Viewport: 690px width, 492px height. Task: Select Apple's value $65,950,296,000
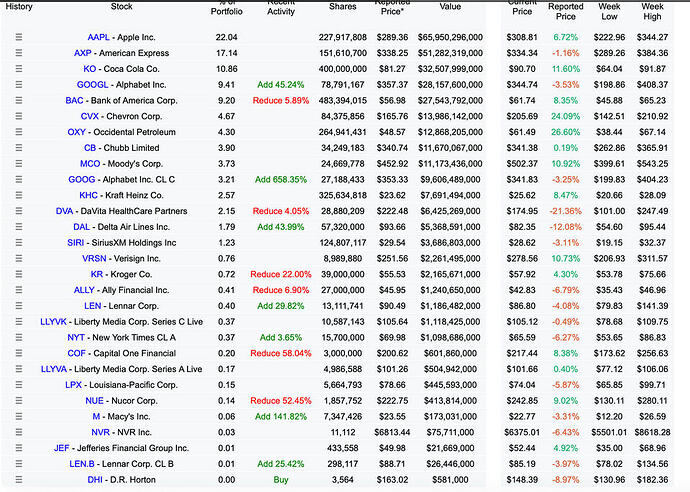coord(450,37)
